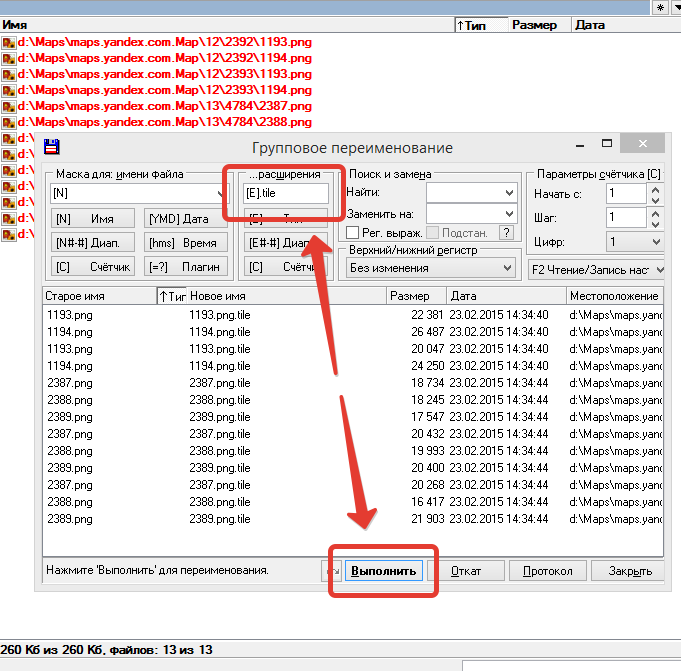Sort list by 'Размер' column header
Viewport: 681px width, 671px height.
click(x=414, y=296)
